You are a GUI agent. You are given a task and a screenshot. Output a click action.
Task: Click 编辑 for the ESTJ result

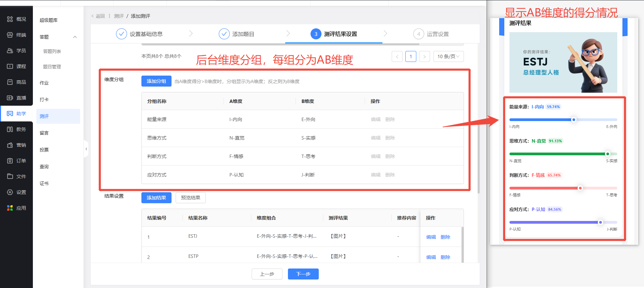(431, 237)
